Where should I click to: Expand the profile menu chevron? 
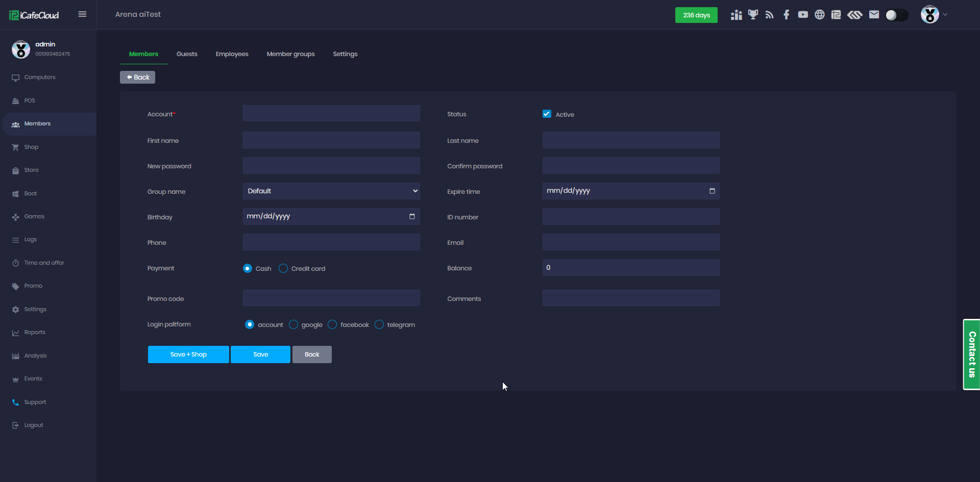tap(945, 15)
